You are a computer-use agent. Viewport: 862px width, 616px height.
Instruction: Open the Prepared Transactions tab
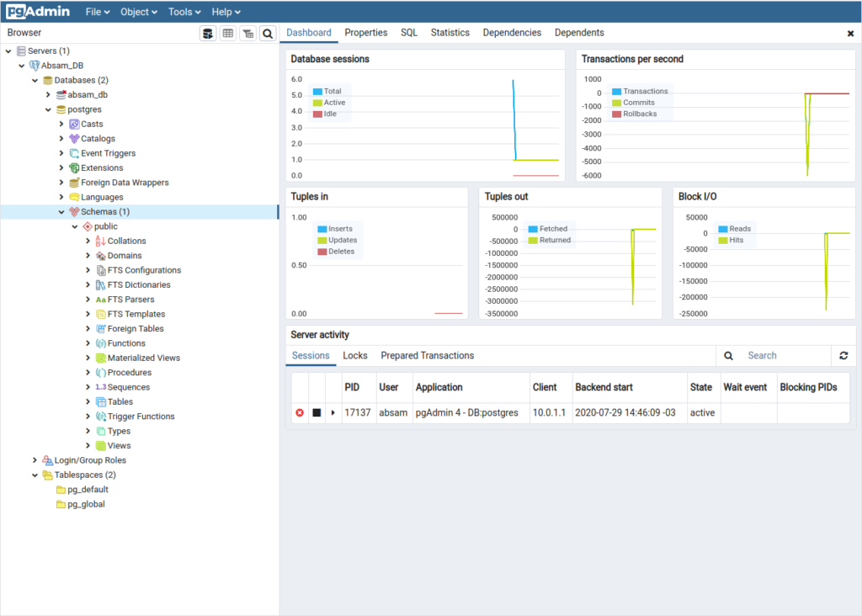[x=427, y=356]
